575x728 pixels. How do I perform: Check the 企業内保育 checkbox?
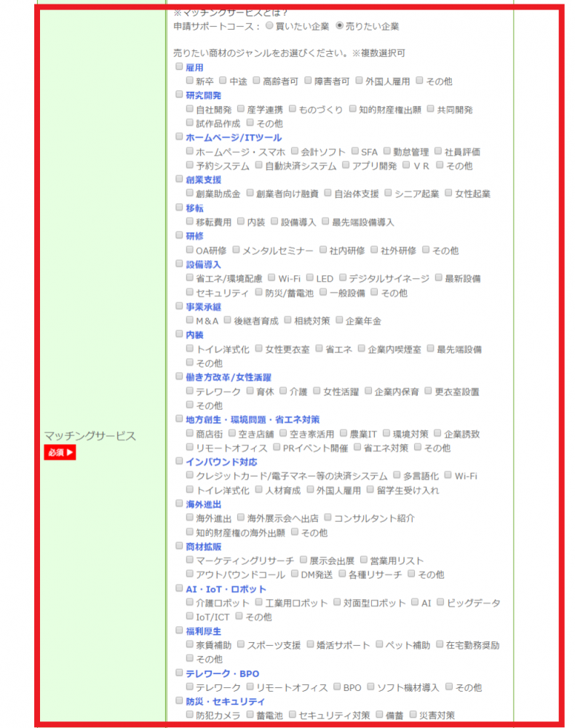[x=368, y=391]
